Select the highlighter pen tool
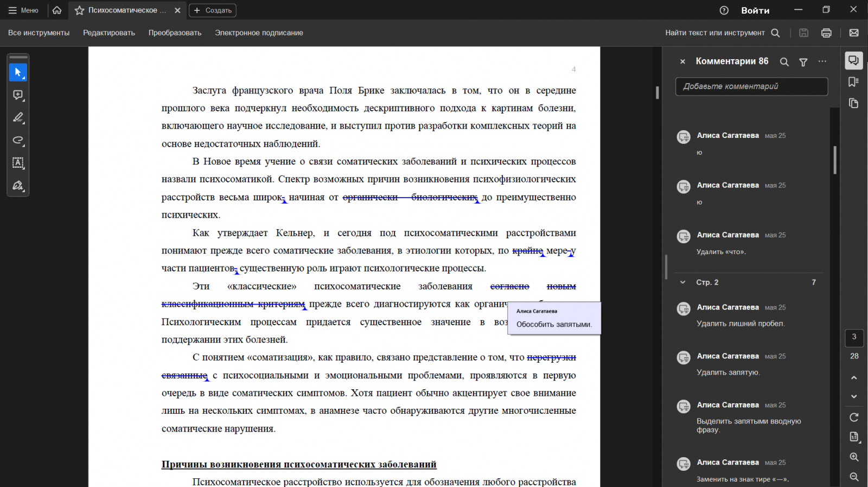Viewport: 868px width, 487px height. point(18,117)
